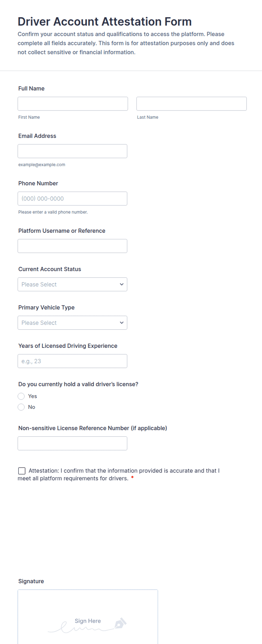Screen dimensions: 262x644
Task: Focus the Platform Username or Reference field
Action: tap(72, 246)
